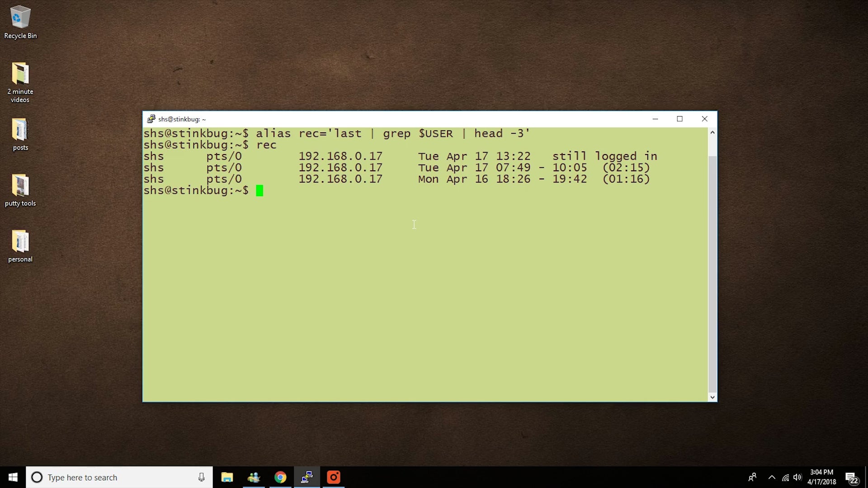
Task: Open File Explorer from taskbar
Action: (227, 477)
